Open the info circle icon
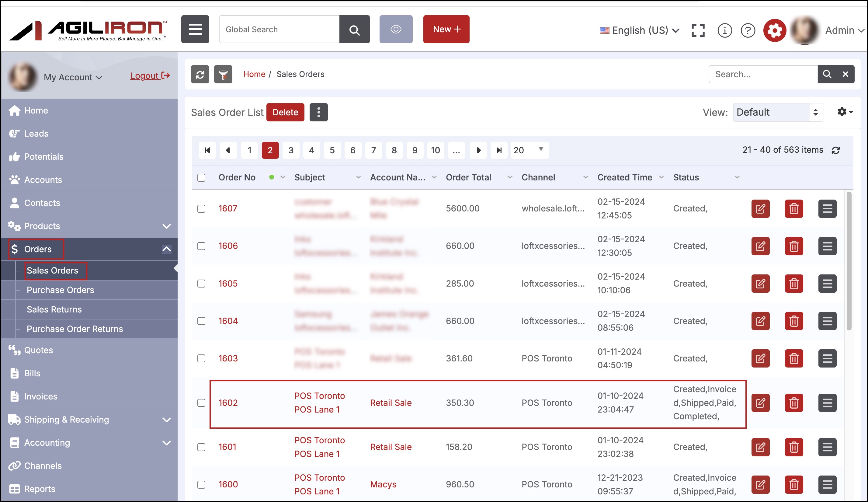868x502 pixels. (x=724, y=30)
